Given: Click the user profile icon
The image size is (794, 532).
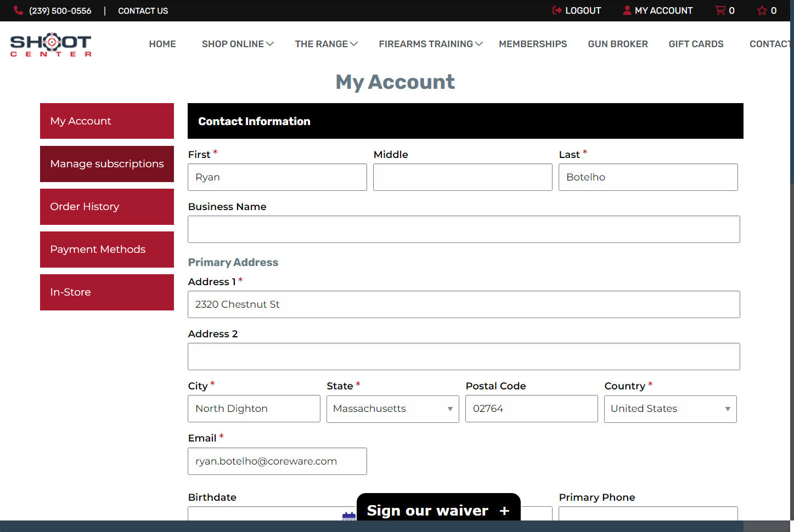Looking at the screenshot, I should [627, 10].
